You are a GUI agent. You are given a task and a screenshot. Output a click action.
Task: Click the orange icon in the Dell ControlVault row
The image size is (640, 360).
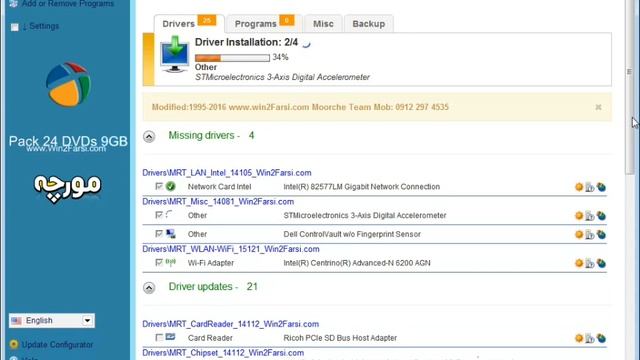[x=579, y=234]
